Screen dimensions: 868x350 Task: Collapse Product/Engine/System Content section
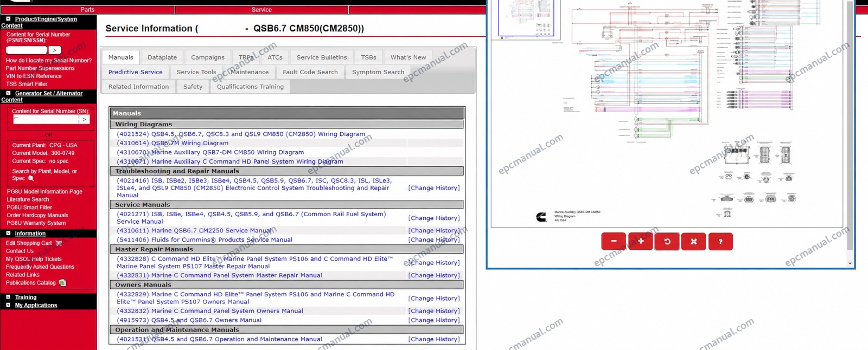point(8,19)
